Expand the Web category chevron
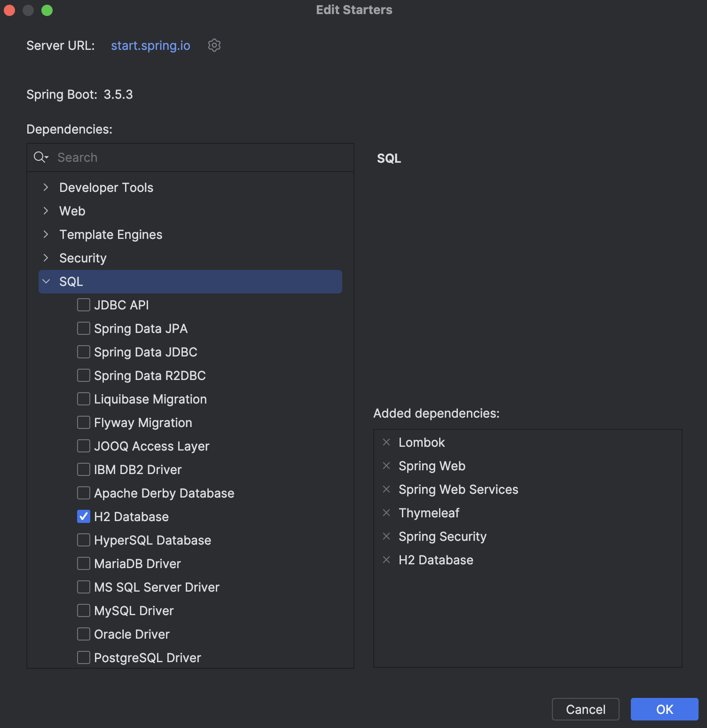Screen dimensions: 707x728 pos(46,211)
